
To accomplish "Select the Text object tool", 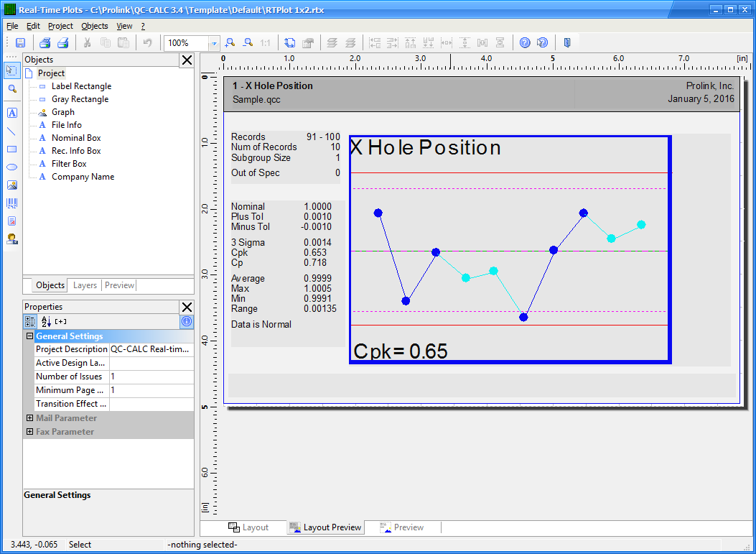I will [11, 113].
